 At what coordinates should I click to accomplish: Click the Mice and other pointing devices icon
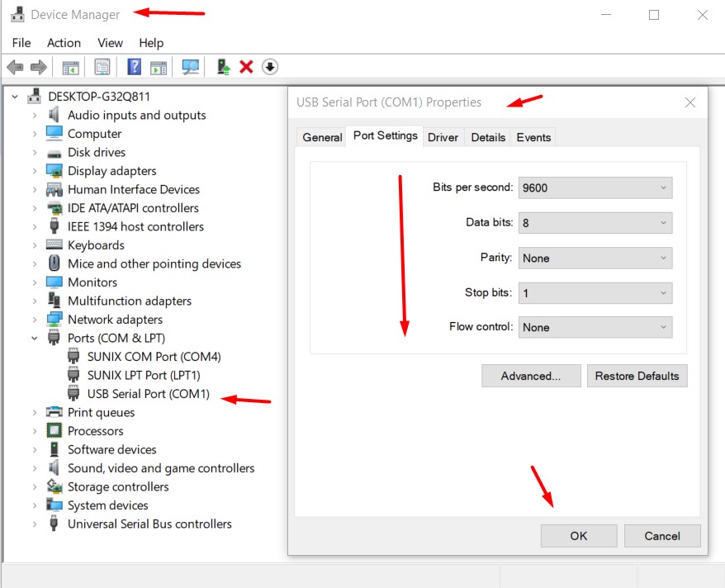[54, 263]
